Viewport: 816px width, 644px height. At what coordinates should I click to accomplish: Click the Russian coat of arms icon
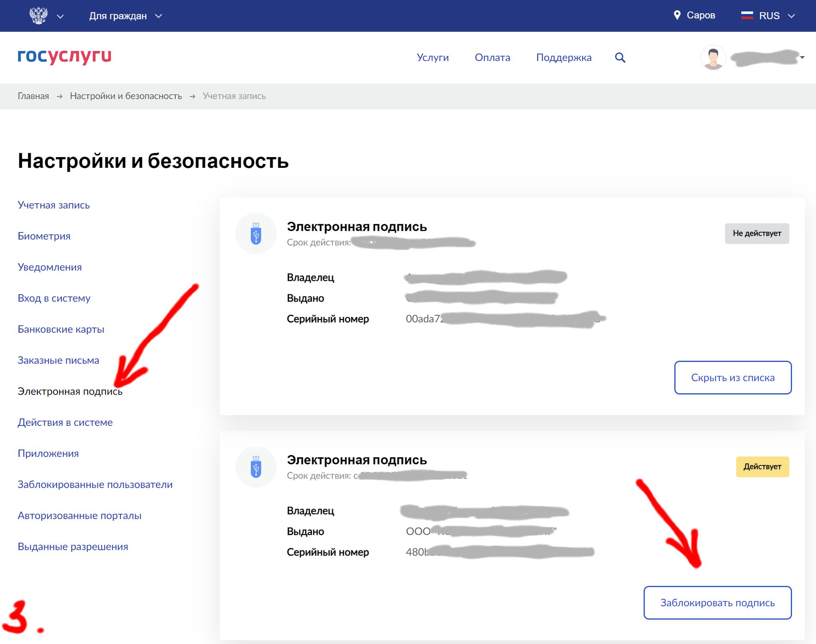(x=38, y=15)
